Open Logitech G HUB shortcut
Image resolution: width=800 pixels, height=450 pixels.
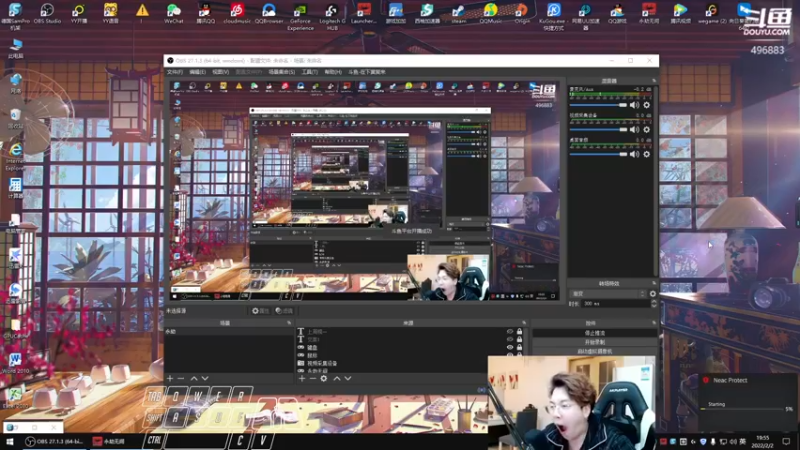332,16
